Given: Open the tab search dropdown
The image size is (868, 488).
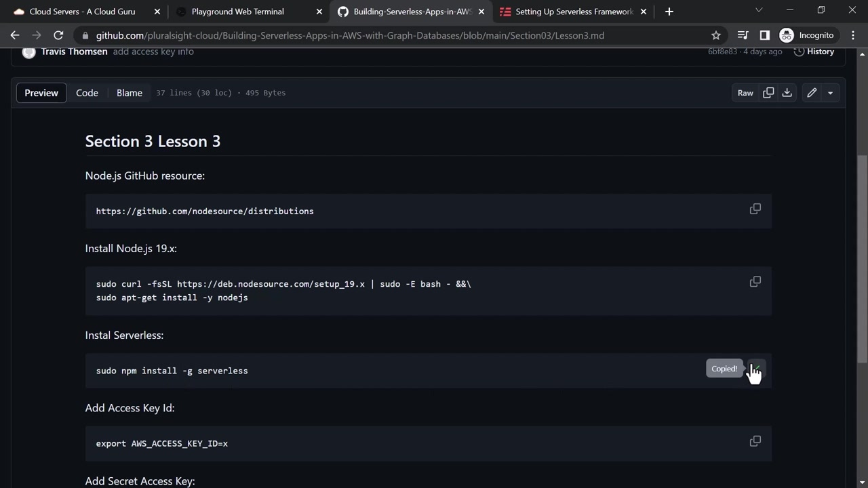Looking at the screenshot, I should pyautogui.click(x=759, y=10).
